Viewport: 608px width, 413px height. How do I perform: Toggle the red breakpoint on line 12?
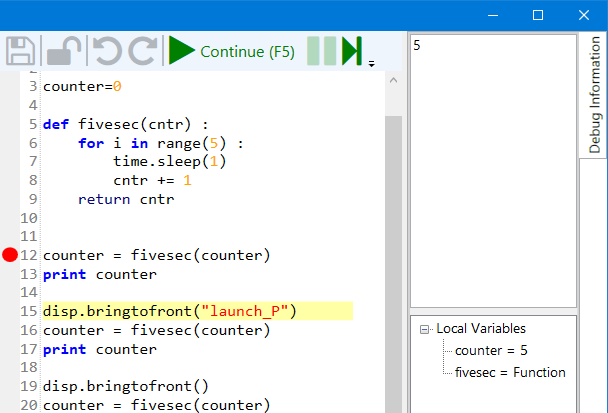10,255
